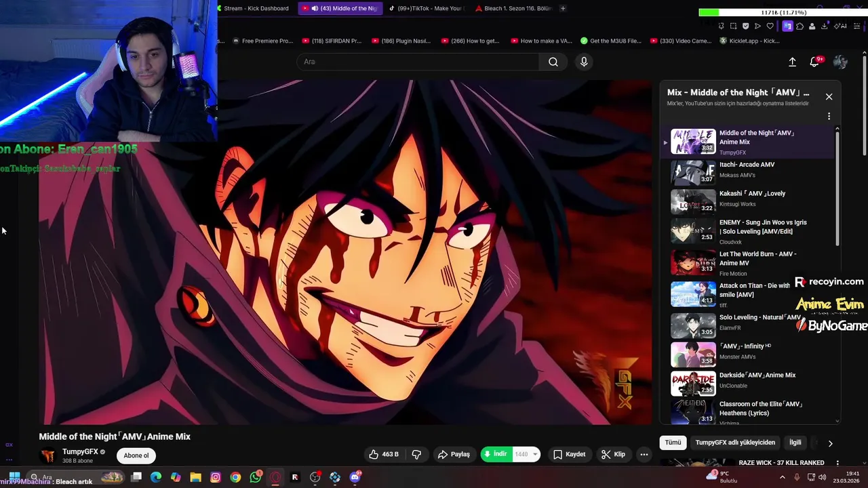Dislike the Middle of the Night video
Image resolution: width=868 pixels, height=488 pixels.
pyautogui.click(x=417, y=454)
